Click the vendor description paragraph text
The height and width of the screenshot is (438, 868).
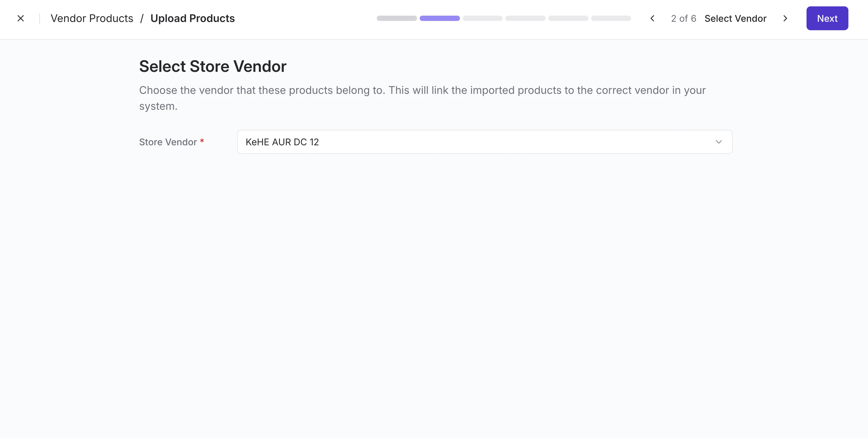click(x=422, y=90)
